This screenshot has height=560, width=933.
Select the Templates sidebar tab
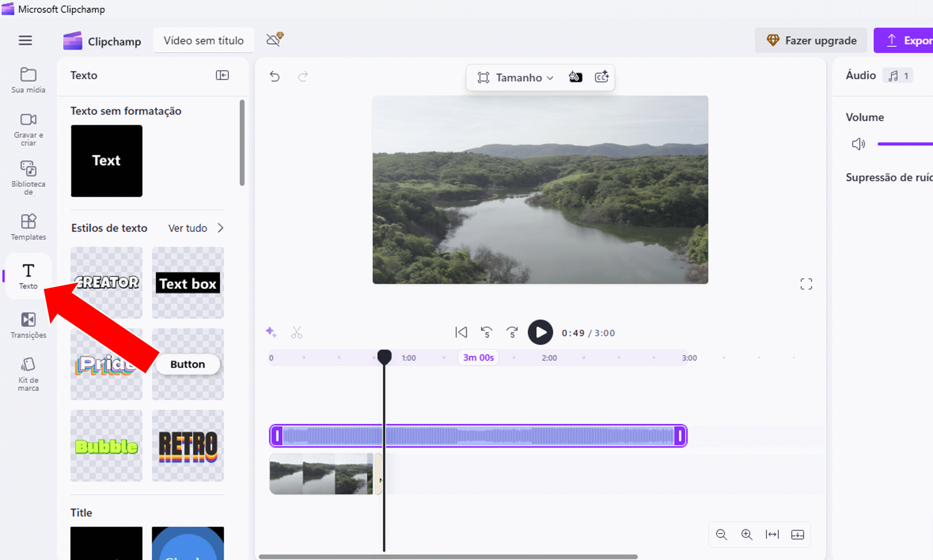28,227
